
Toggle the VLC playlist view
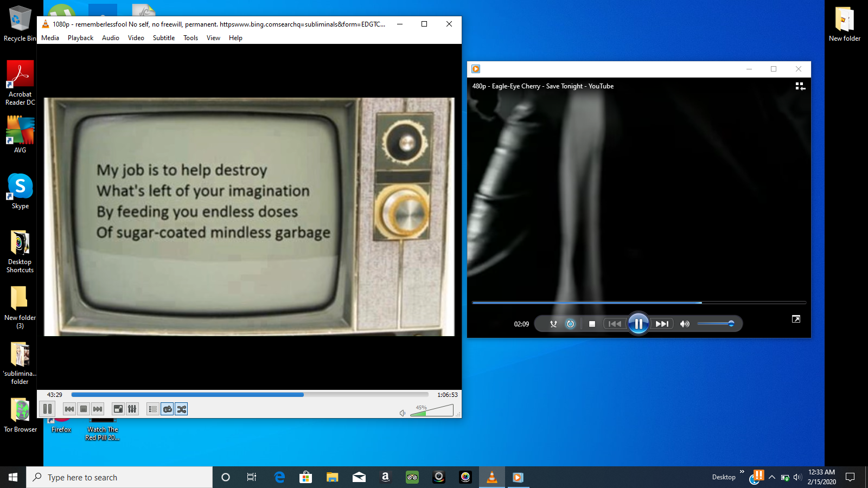point(153,409)
